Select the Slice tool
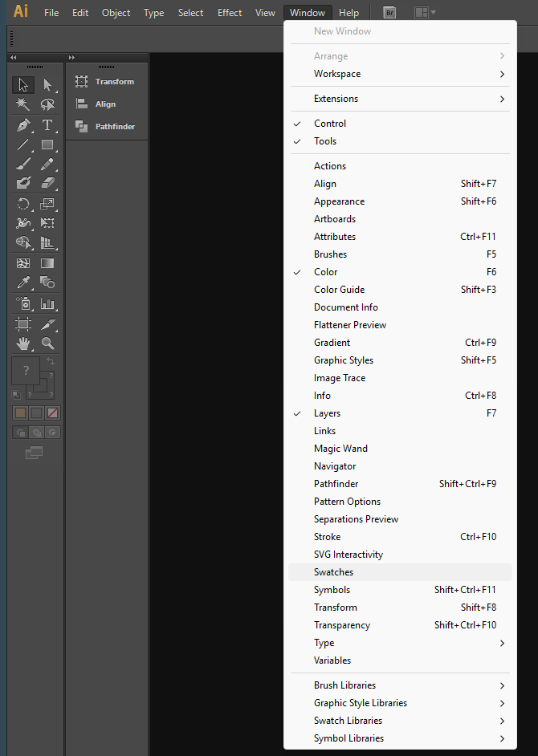 47,324
